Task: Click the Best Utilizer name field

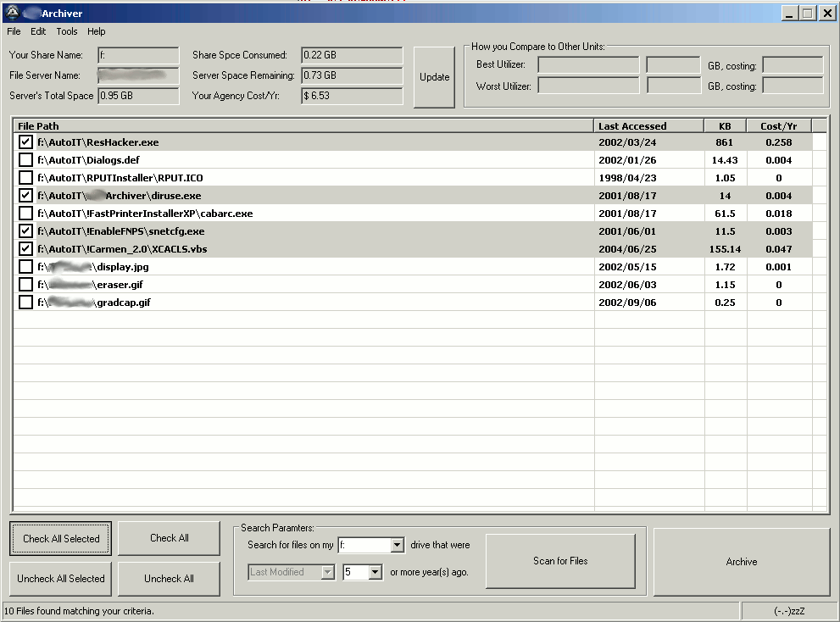Action: [588, 64]
